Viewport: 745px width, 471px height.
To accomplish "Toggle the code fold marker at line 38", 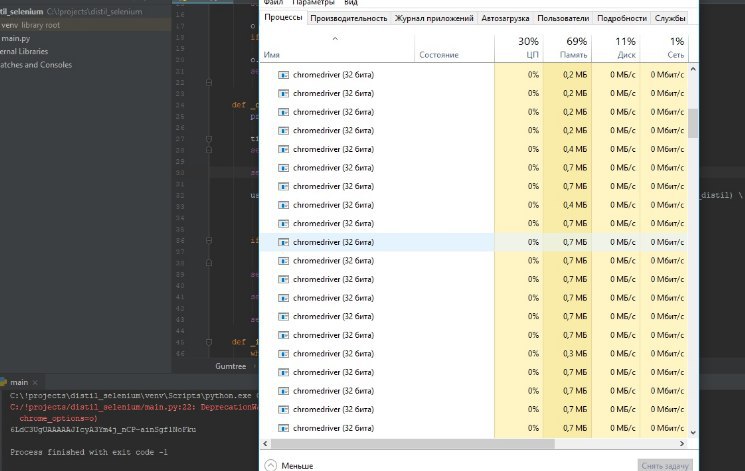I will tap(209, 263).
